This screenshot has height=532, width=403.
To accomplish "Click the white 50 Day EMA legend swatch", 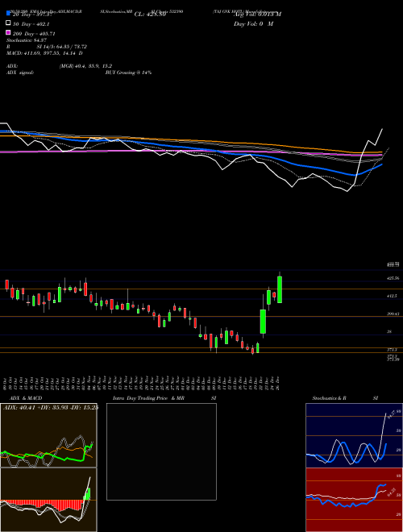I will [x=8, y=23].
